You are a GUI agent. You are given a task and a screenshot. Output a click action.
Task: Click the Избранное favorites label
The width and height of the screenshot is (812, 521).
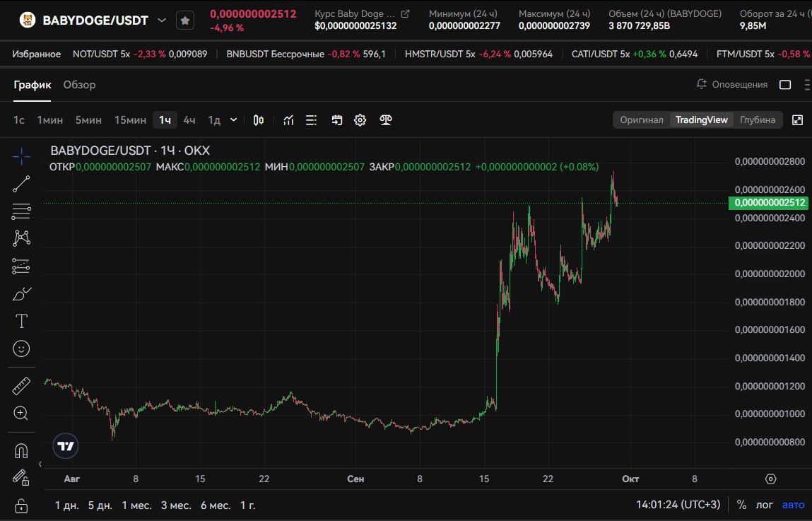(x=36, y=54)
